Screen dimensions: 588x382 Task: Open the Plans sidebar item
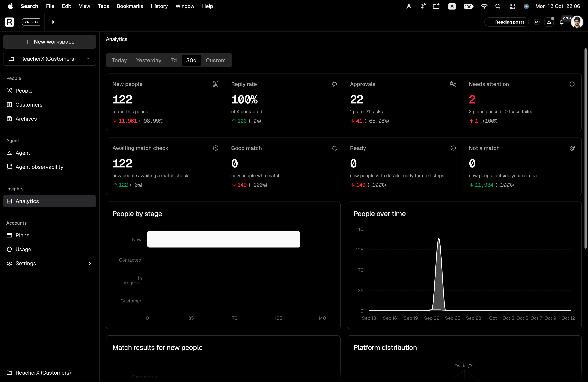pyautogui.click(x=49, y=236)
